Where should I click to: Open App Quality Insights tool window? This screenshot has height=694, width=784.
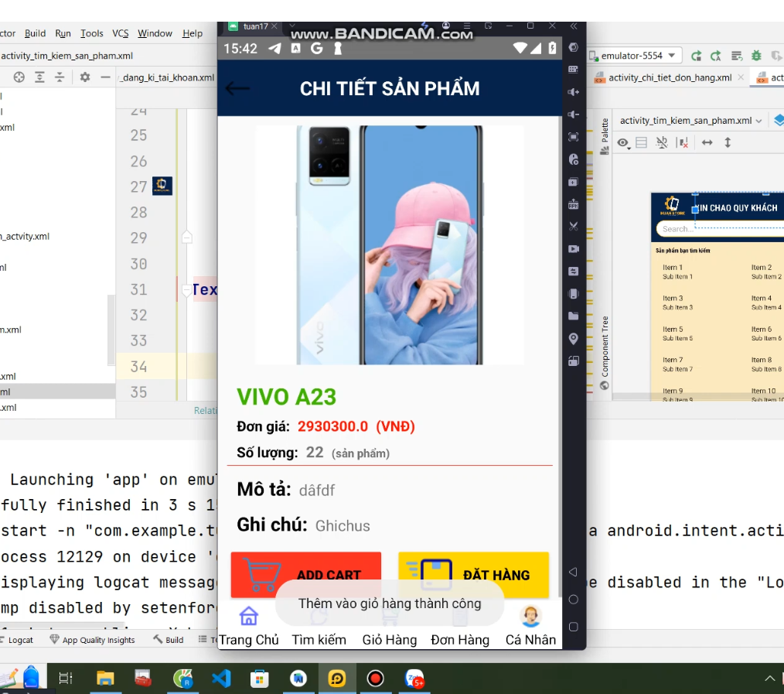[93, 640]
